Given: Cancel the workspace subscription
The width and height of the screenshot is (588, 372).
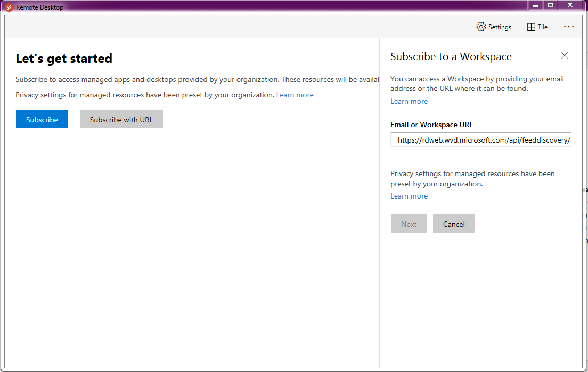Looking at the screenshot, I should 454,224.
